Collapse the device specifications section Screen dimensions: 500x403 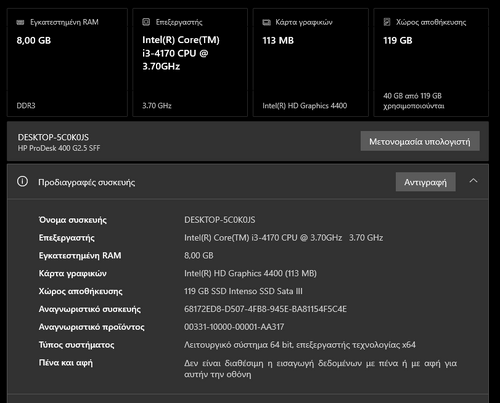(473, 181)
